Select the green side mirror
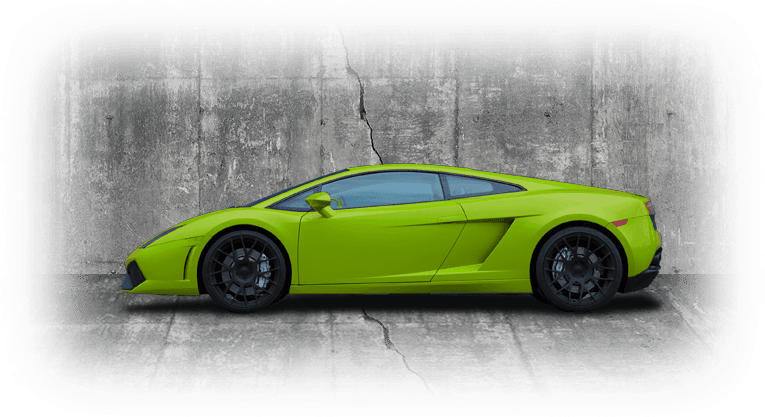Viewport: 765px width, 417px height. click(x=320, y=201)
